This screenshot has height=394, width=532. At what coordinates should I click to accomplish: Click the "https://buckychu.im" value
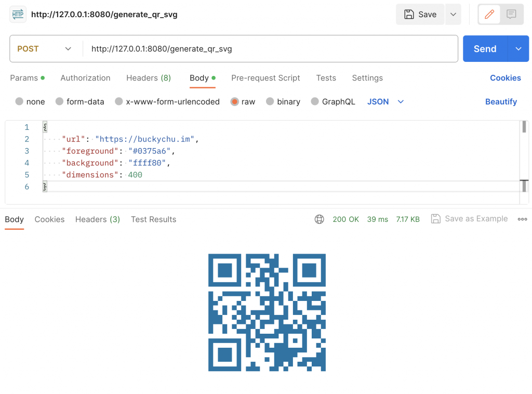click(144, 139)
